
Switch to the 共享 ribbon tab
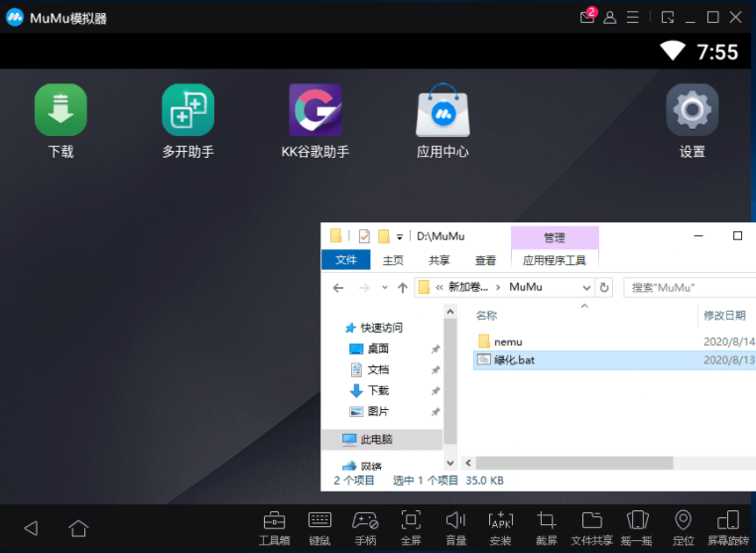click(440, 260)
